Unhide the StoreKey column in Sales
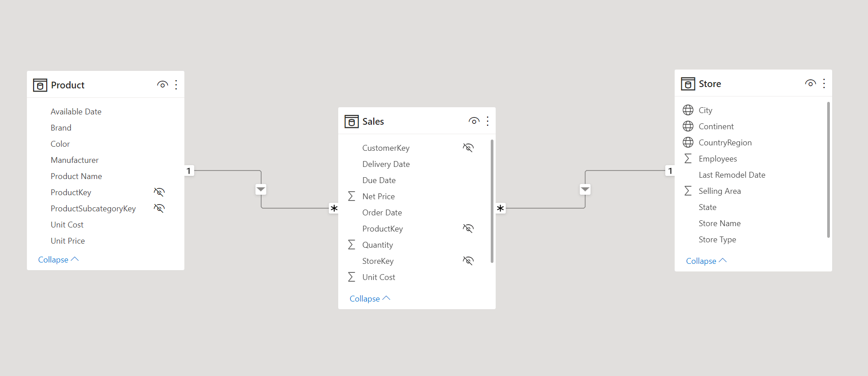This screenshot has height=376, width=868. point(468,261)
